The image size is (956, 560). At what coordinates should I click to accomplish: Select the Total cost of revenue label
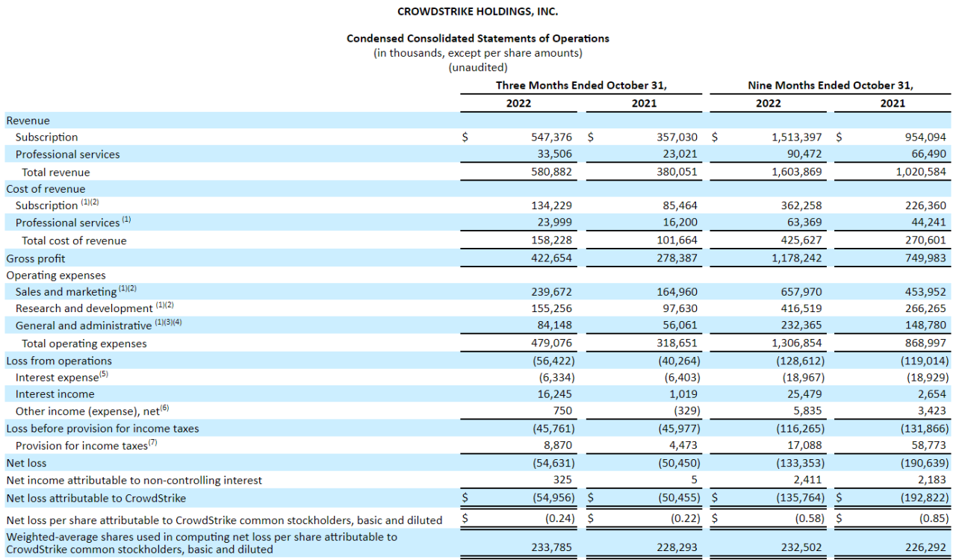pyautogui.click(x=74, y=240)
